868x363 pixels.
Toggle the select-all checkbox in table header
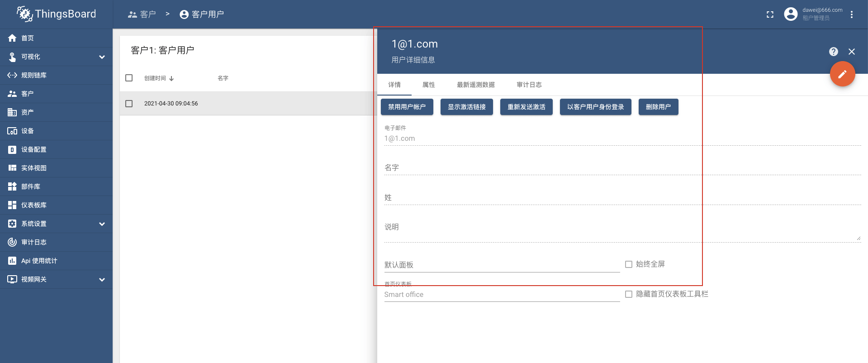tap(129, 78)
